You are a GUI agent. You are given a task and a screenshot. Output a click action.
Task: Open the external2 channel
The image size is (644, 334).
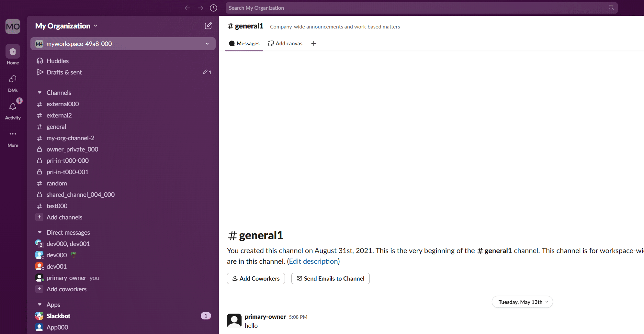tap(123, 115)
